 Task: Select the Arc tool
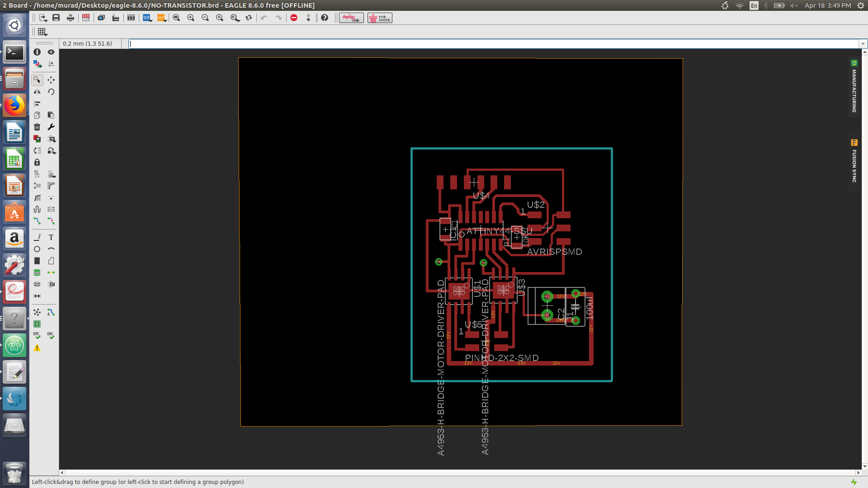(51, 249)
